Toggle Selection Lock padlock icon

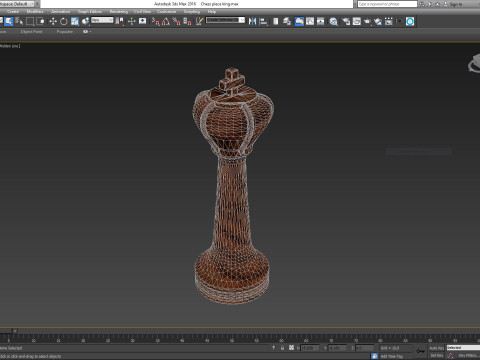click(282, 348)
